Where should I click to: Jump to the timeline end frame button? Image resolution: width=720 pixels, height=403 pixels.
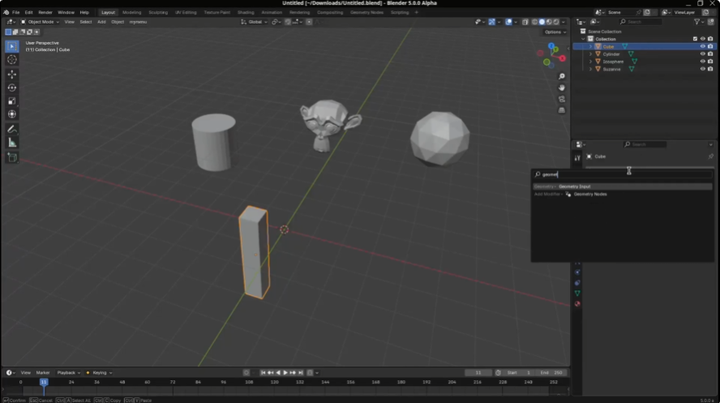(301, 373)
